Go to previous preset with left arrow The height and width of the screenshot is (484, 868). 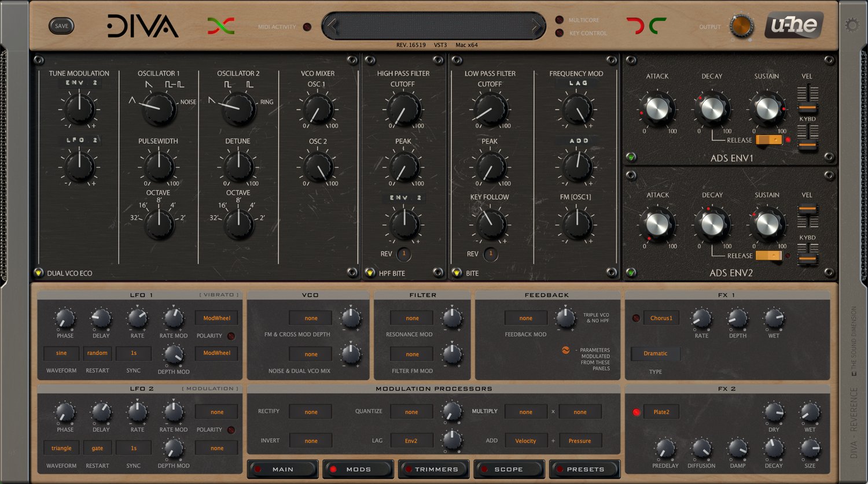click(332, 26)
